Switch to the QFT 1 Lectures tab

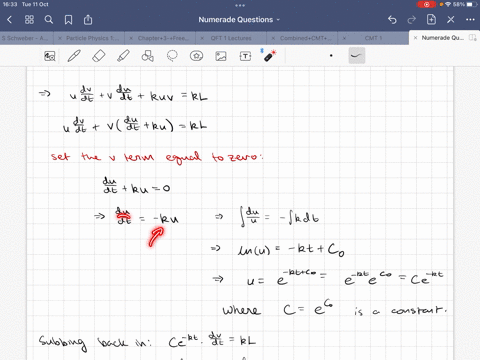pos(231,38)
